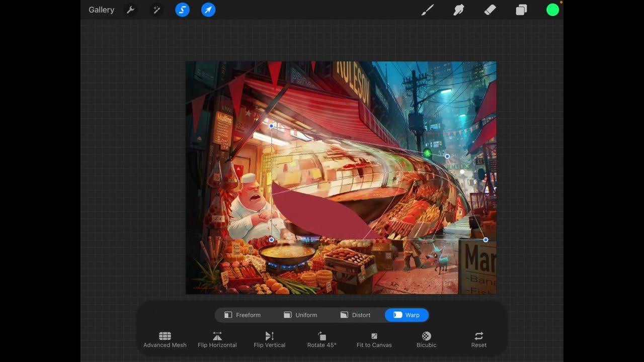Switch to Freeform transform mode

[x=243, y=315]
